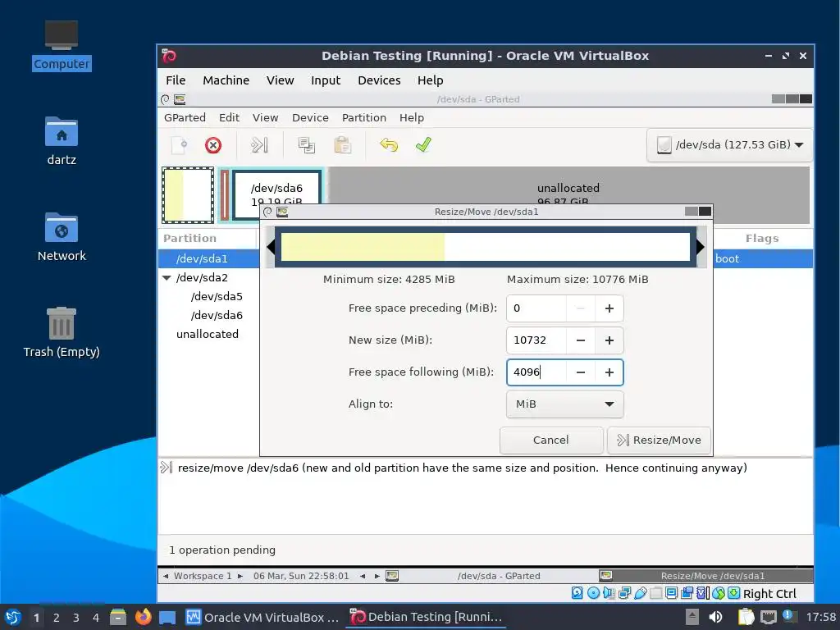Decrease New size with the minus button

580,340
